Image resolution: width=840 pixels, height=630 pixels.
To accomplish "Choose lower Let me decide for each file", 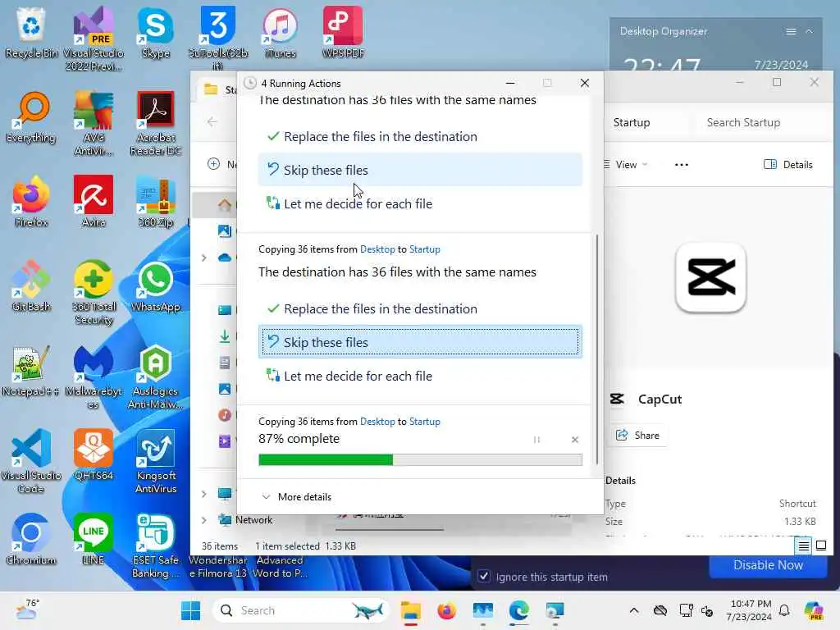I will (420, 376).
